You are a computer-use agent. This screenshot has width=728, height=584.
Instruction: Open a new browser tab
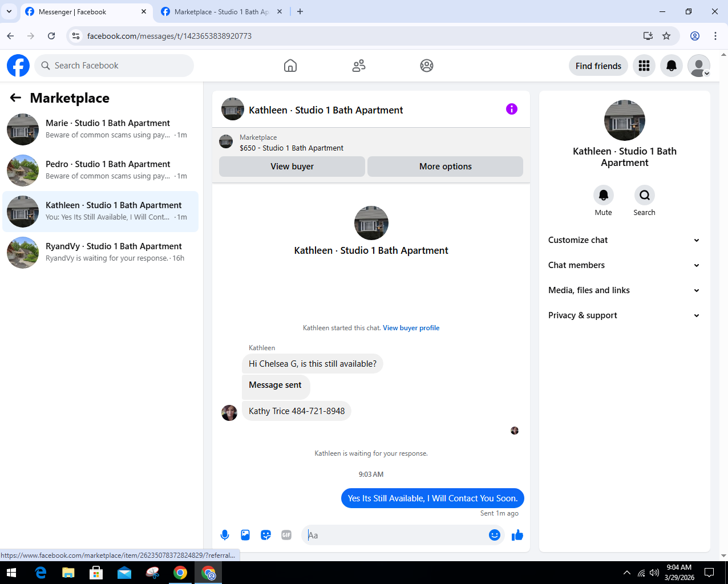(300, 11)
